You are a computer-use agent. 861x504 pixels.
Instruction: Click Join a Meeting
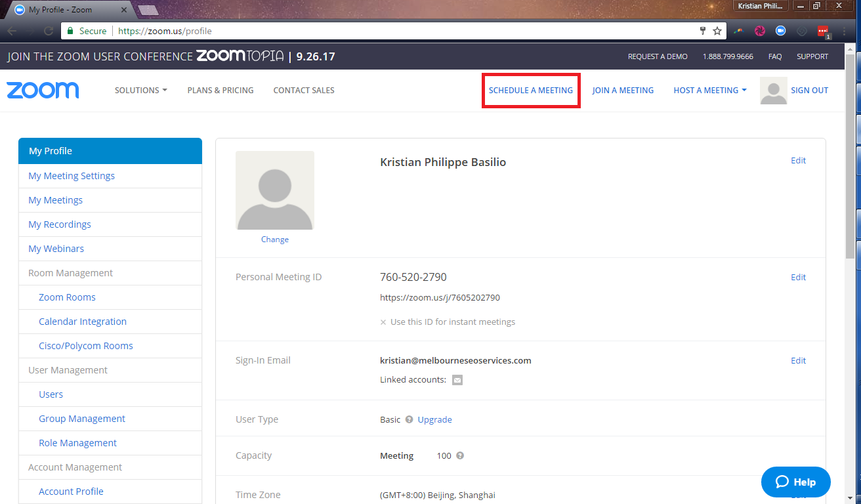click(623, 91)
